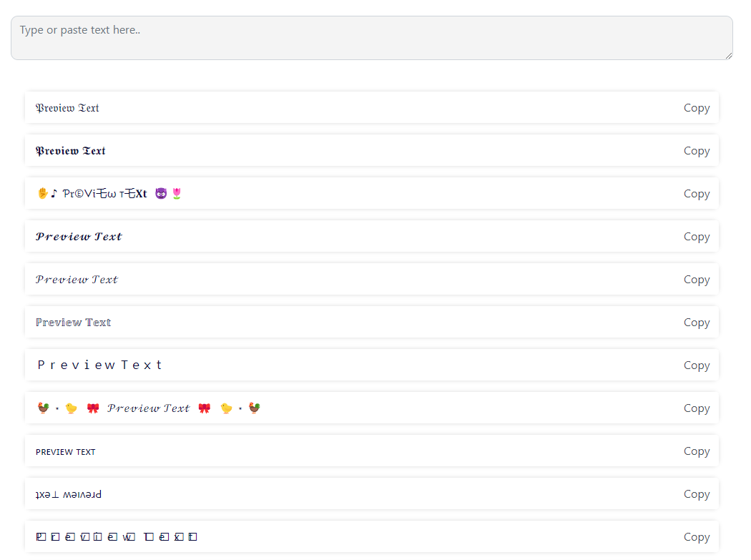This screenshot has height=560, width=751.
Task: Click the tulip emoji in the third preview row
Action: (x=175, y=193)
